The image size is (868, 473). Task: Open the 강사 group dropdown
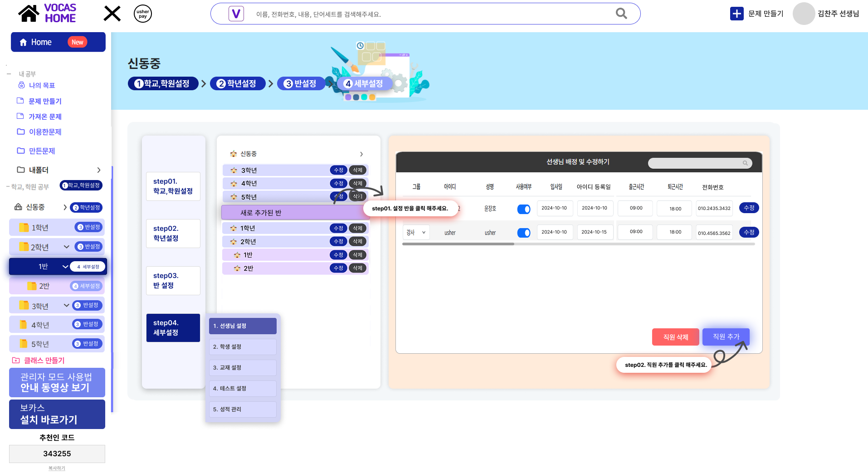(x=416, y=232)
